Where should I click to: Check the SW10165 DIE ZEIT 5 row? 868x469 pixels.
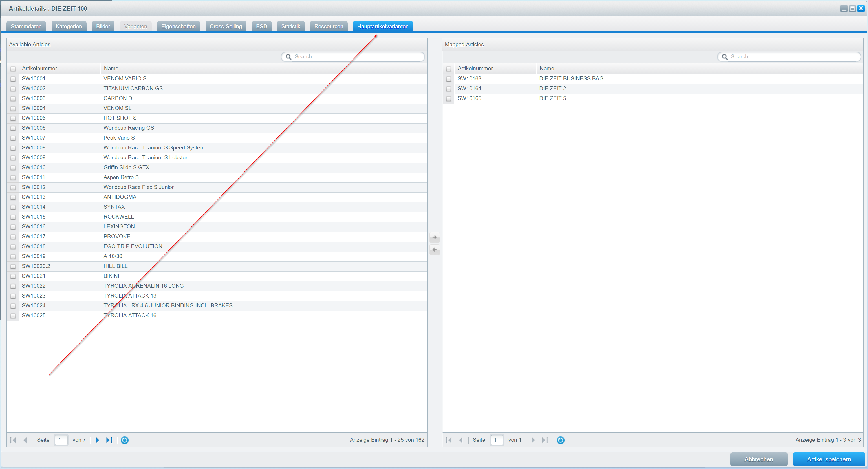click(448, 98)
